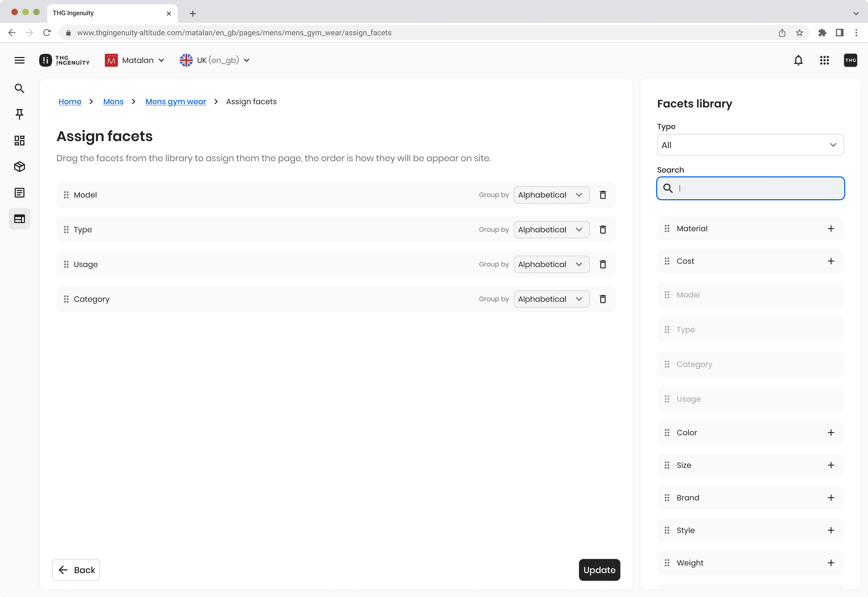Click the Usage assigned facet label
The width and height of the screenshot is (868, 597).
click(x=86, y=265)
